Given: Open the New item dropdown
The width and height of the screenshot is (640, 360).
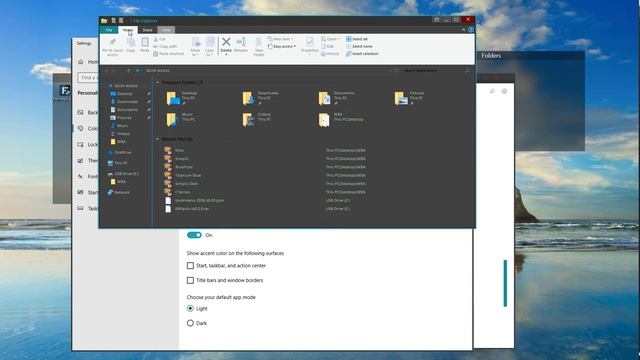Looking at the screenshot, I should [x=280, y=39].
